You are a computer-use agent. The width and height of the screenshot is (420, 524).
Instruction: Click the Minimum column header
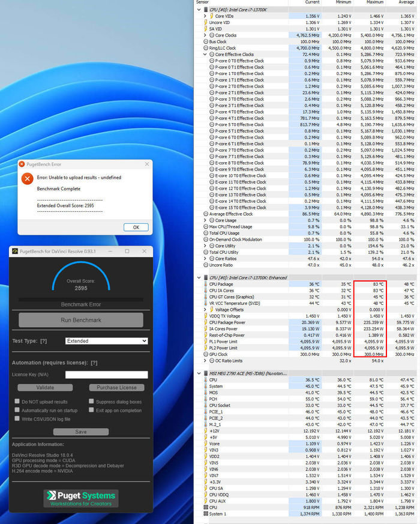click(x=343, y=2)
